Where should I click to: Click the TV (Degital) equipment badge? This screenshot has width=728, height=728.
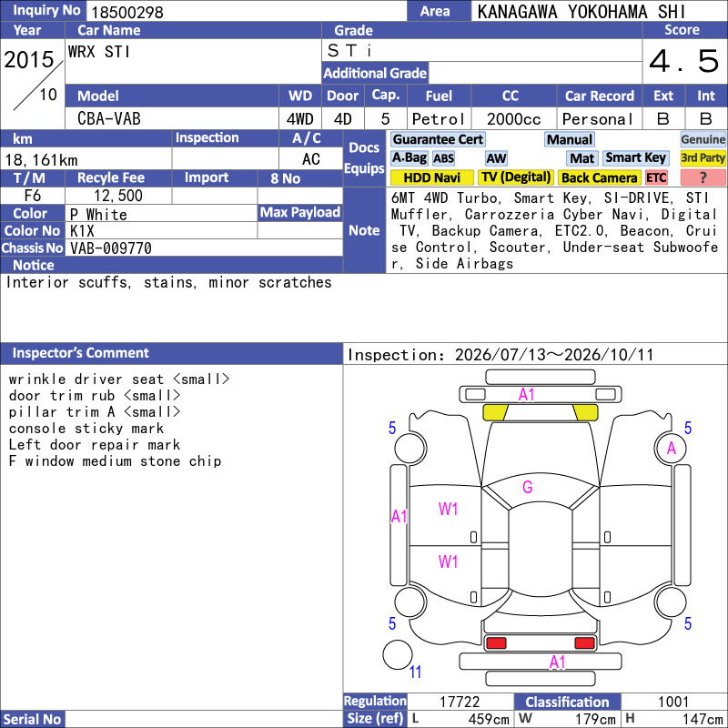(x=516, y=177)
